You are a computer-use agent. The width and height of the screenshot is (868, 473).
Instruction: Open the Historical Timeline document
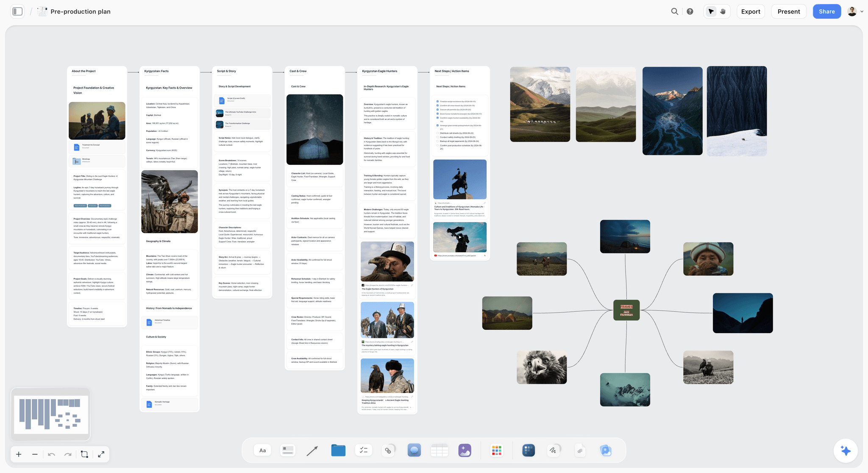[170, 322]
